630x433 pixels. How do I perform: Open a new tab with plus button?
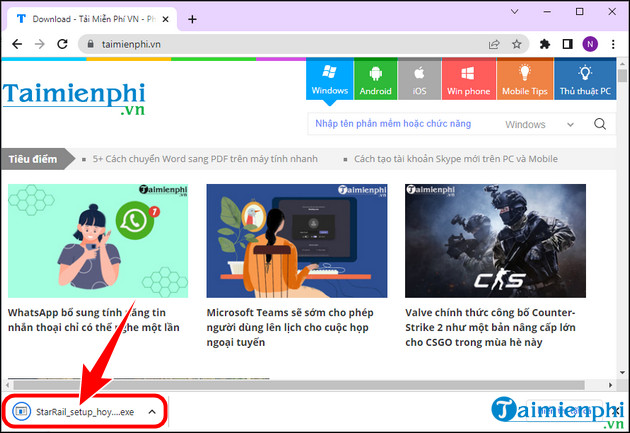(x=192, y=19)
